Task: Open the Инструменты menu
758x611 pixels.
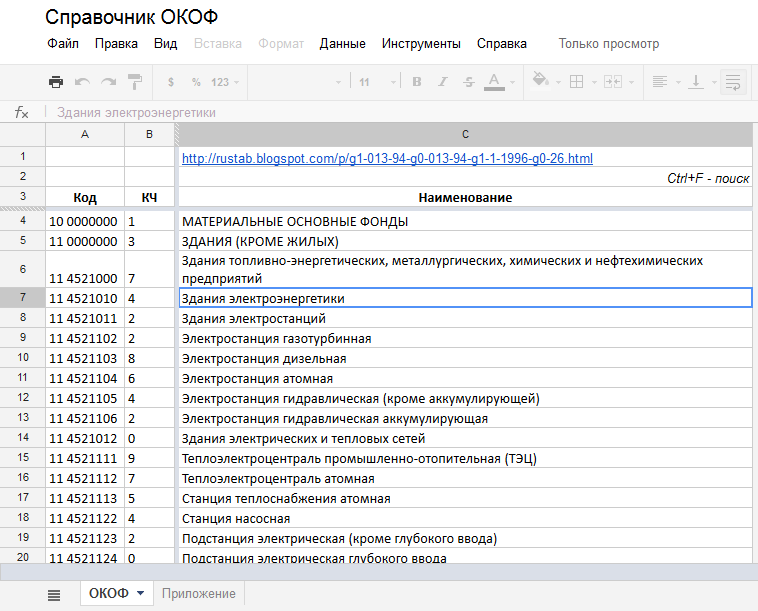Action: pos(421,44)
